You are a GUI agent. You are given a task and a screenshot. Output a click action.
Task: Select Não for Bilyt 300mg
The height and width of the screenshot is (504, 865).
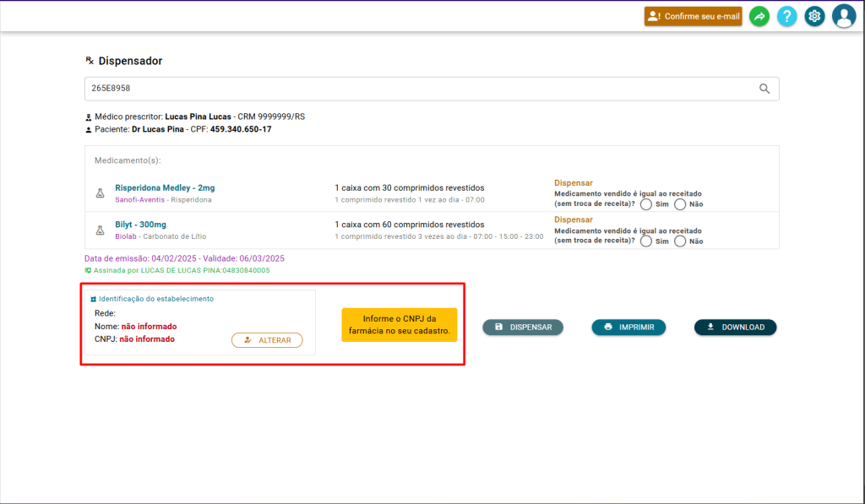pyautogui.click(x=680, y=241)
